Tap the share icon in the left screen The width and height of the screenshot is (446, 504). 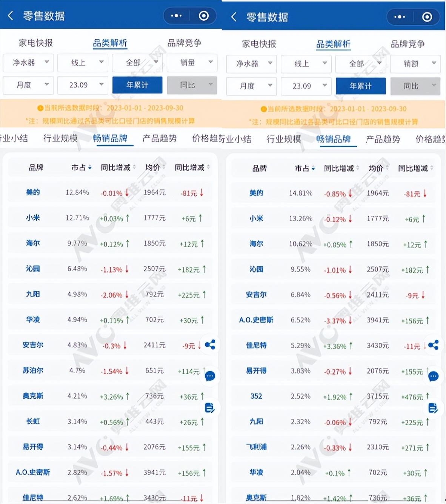click(x=210, y=344)
